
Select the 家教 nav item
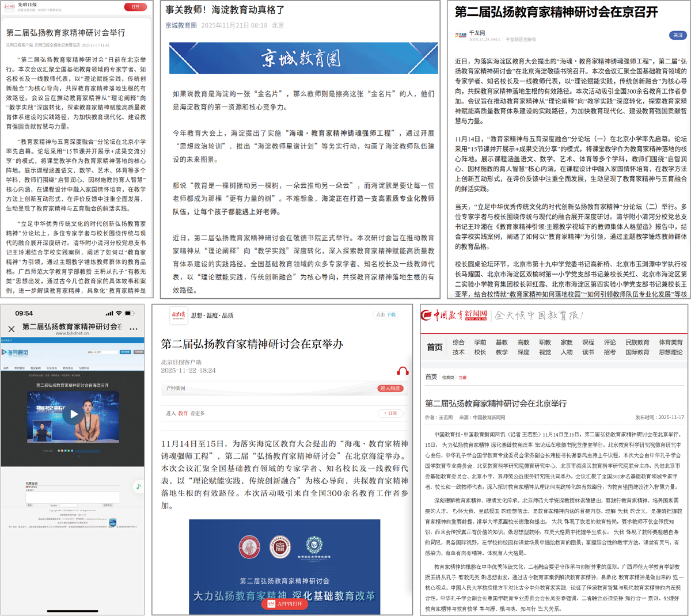567,343
